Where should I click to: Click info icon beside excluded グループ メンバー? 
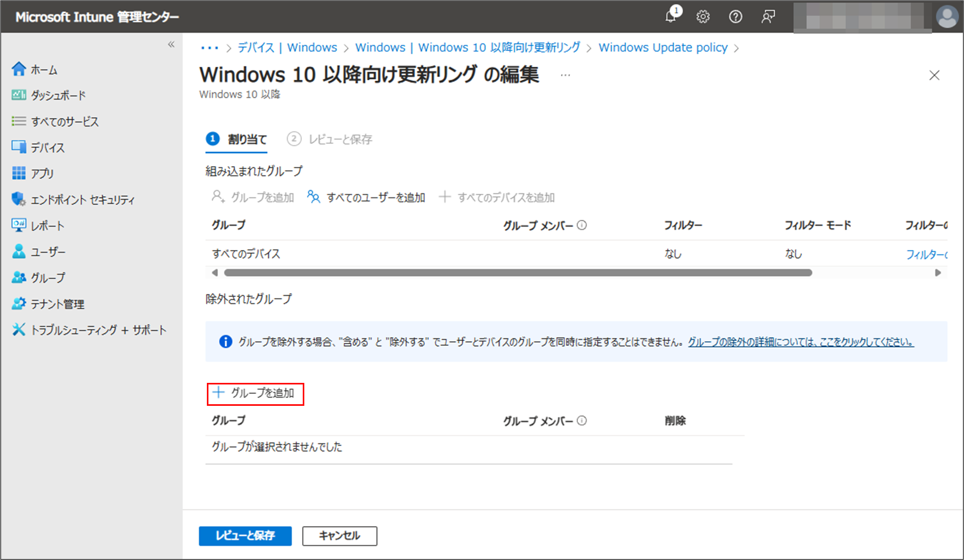pos(582,420)
